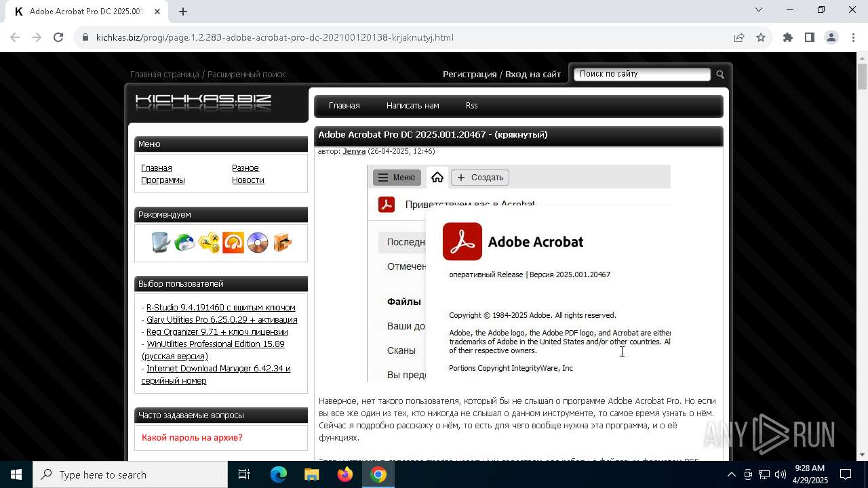This screenshot has width=868, height=488.
Task: Click the Type here to search box
Action: coord(130,474)
